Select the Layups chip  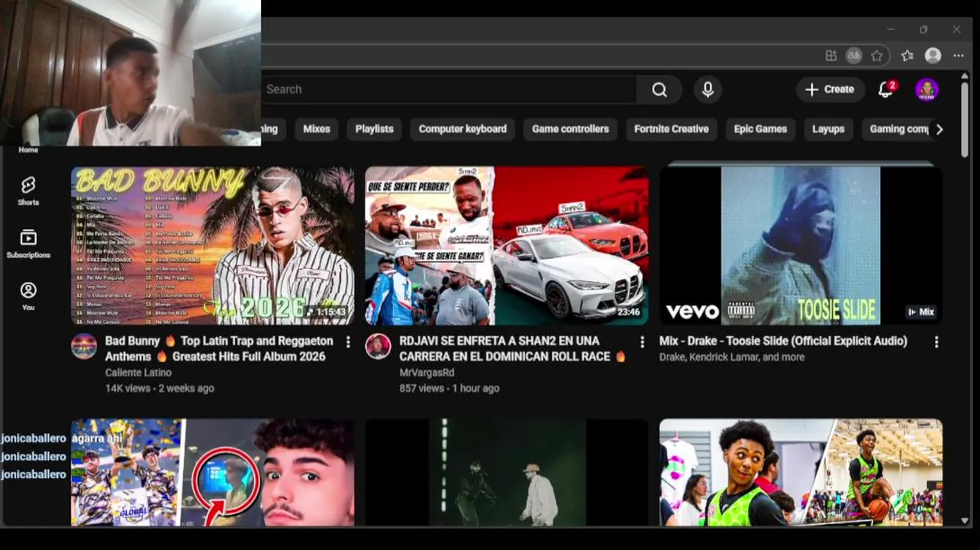pyautogui.click(x=828, y=129)
